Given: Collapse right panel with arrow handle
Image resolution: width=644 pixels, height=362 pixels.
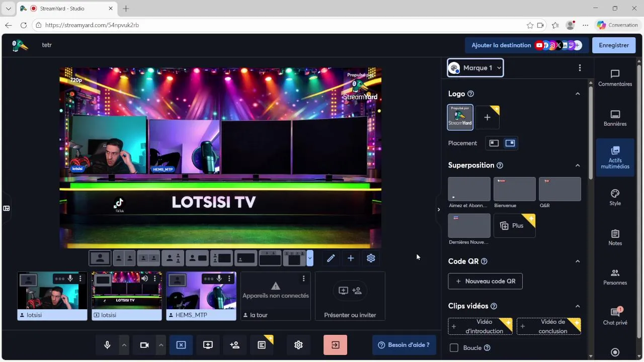Looking at the screenshot, I should click(439, 210).
